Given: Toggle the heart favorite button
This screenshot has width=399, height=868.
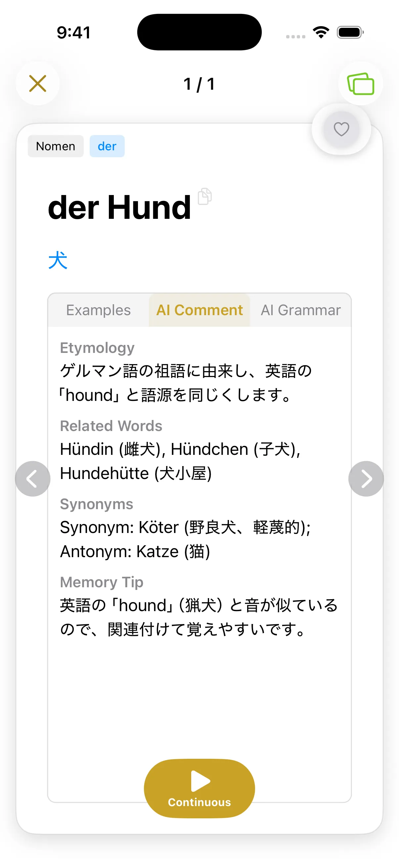Looking at the screenshot, I should (341, 129).
